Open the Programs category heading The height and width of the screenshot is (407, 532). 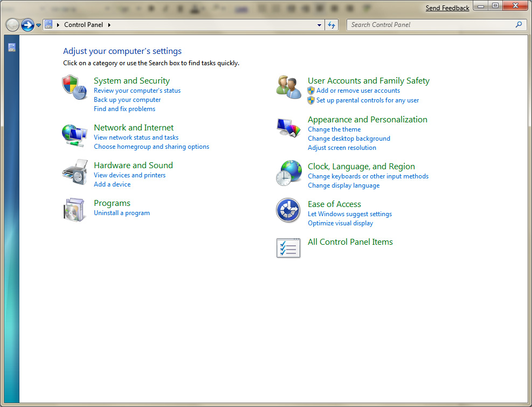pyautogui.click(x=112, y=203)
